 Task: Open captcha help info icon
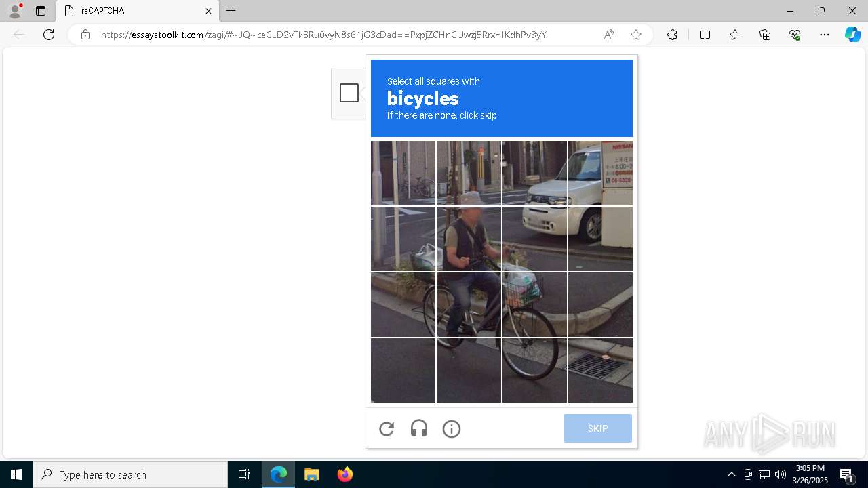pyautogui.click(x=452, y=428)
